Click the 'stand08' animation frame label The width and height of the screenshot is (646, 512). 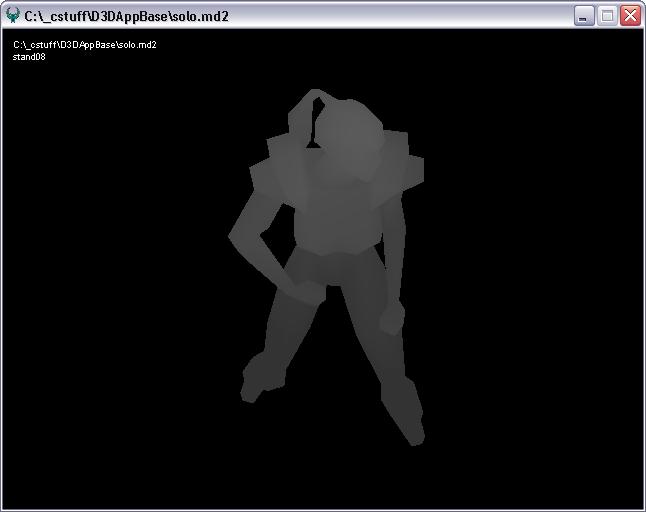click(x=29, y=57)
